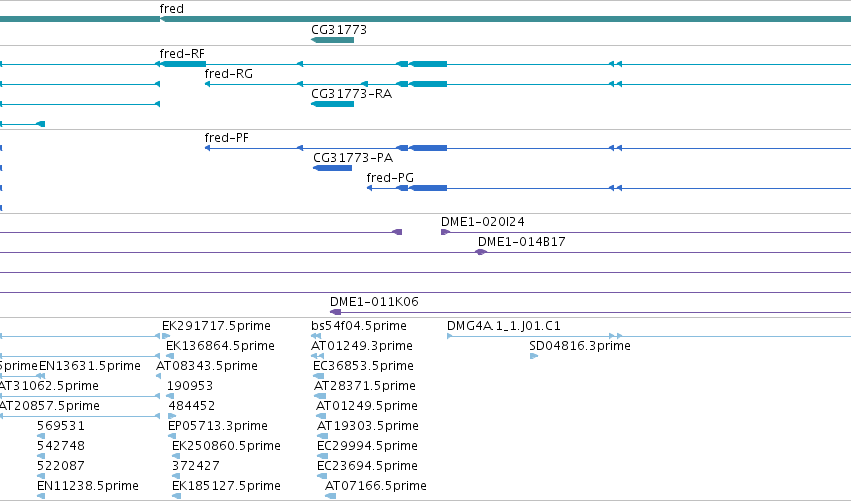This screenshot has height=501, width=851.
Task: Select AT20857.5prime EST label
Action: [x=49, y=405]
